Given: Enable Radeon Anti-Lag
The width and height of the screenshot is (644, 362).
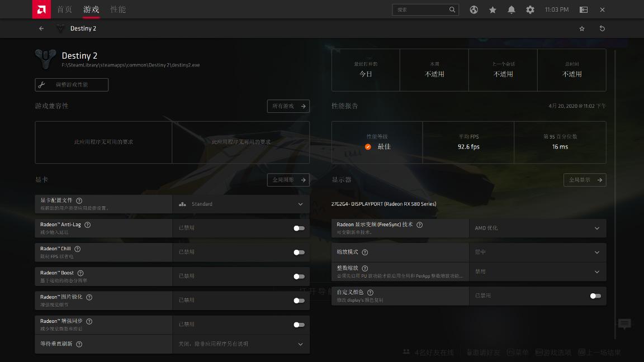Looking at the screenshot, I should pyautogui.click(x=299, y=228).
